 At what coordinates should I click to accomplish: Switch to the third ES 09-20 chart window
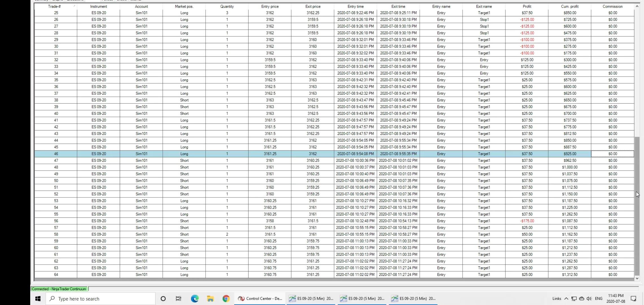[x=414, y=299]
